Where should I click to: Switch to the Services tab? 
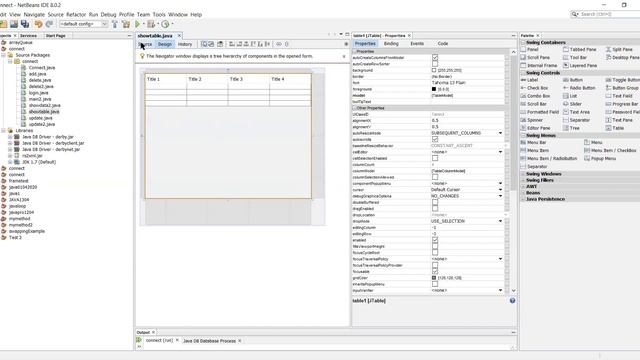(28, 36)
